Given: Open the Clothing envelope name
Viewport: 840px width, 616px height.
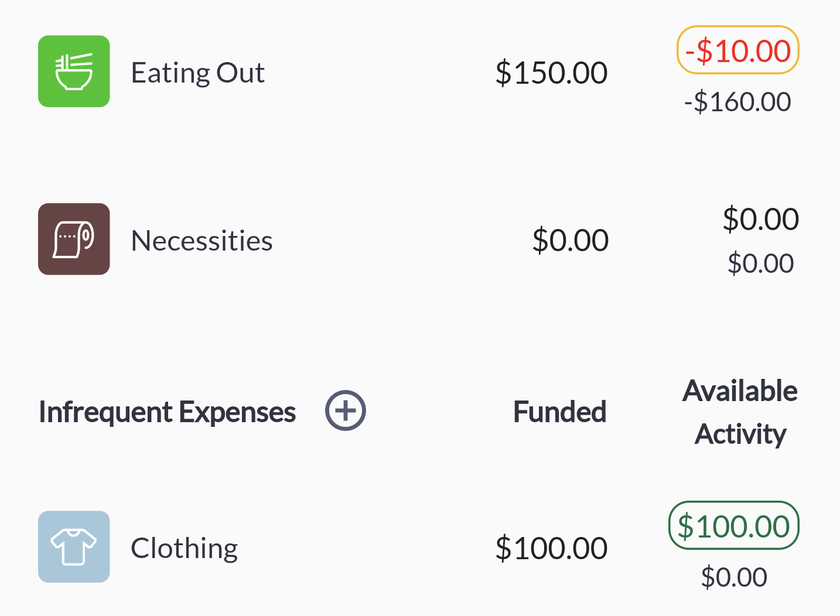Looking at the screenshot, I should tap(185, 549).
